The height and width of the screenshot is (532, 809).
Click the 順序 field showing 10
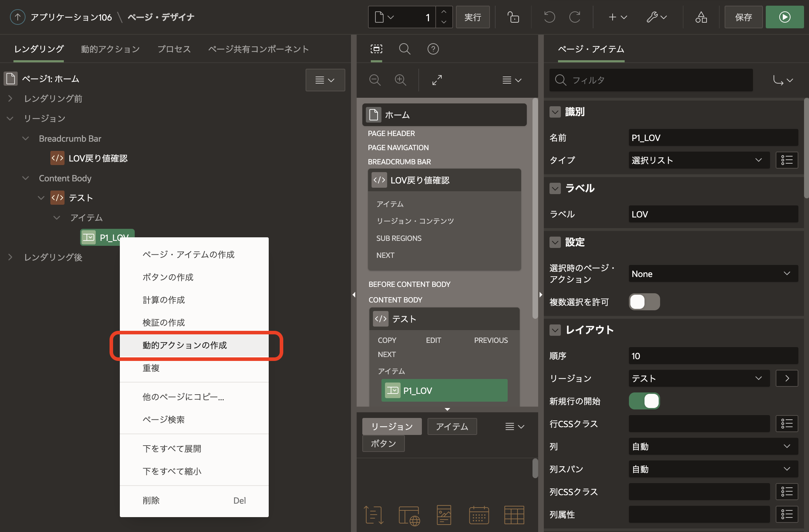[713, 356]
